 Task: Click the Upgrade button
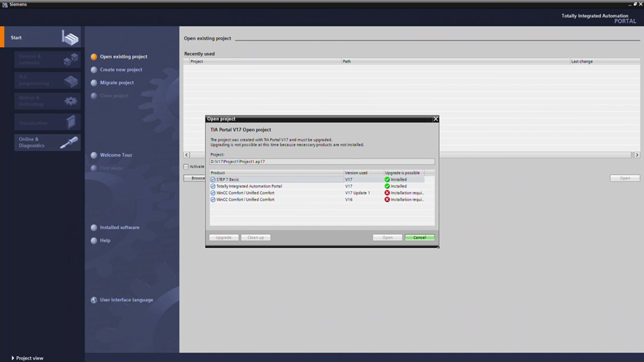pyautogui.click(x=224, y=237)
